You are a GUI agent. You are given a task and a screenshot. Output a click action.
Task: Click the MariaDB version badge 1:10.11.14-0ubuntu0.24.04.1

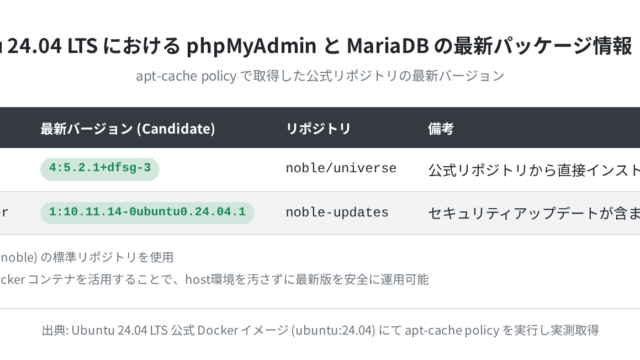pos(147,213)
